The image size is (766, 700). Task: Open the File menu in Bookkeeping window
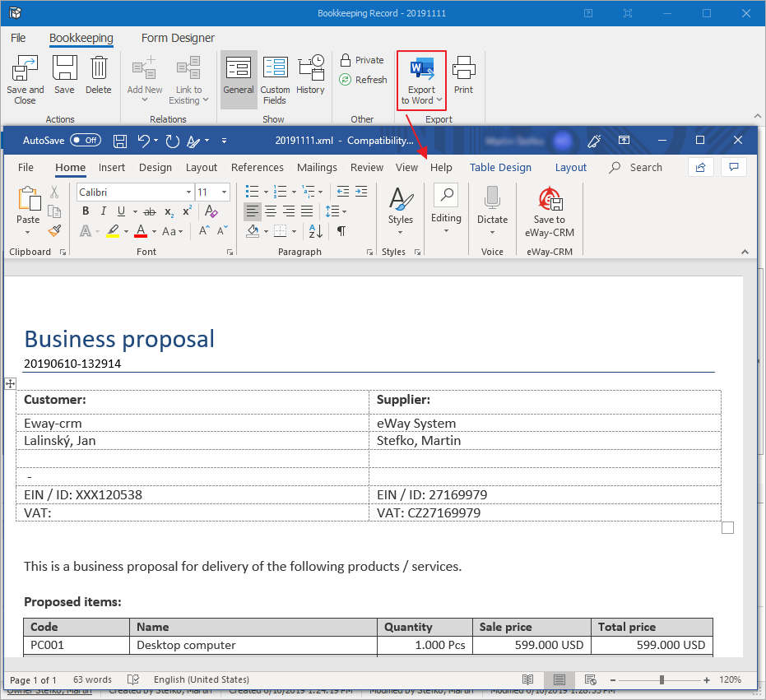point(18,38)
